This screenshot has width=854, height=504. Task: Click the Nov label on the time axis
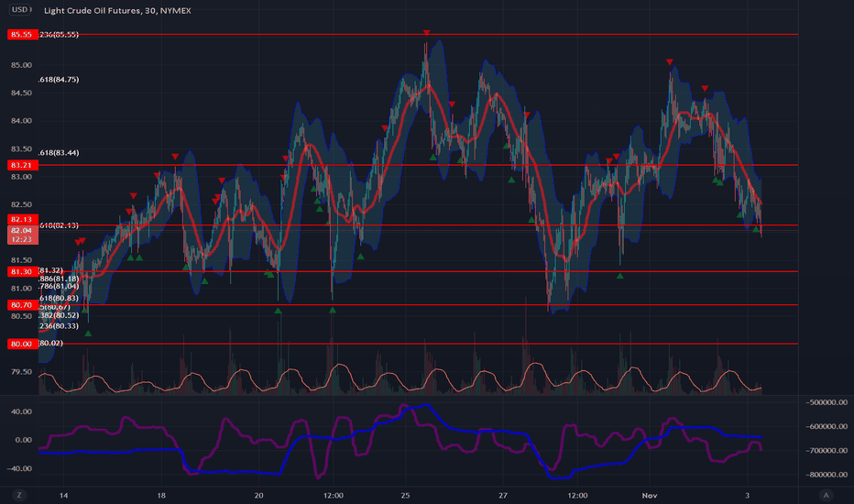pos(650,495)
